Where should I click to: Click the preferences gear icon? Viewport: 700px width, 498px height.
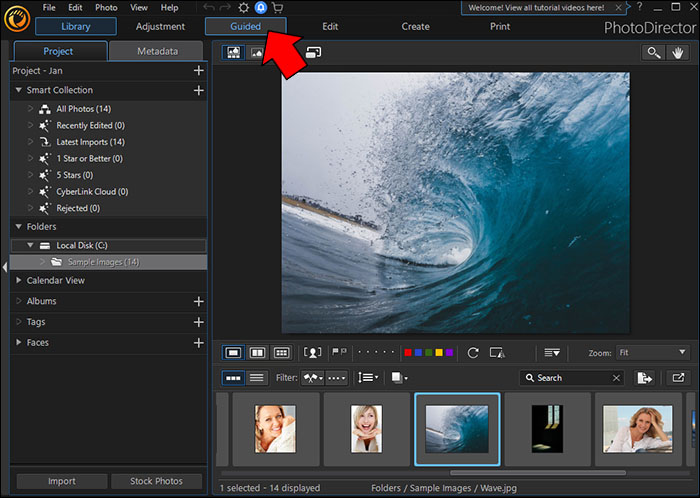pyautogui.click(x=243, y=8)
